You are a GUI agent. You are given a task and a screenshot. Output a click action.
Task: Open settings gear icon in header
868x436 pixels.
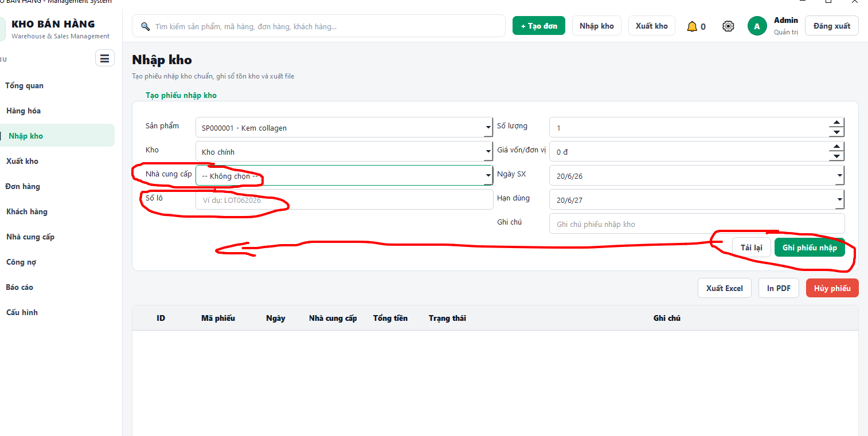(x=728, y=26)
